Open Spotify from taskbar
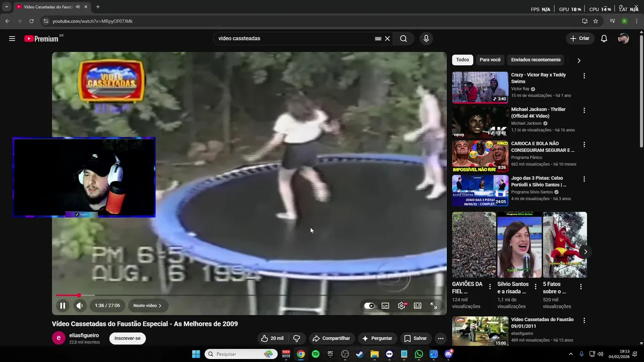This screenshot has height=362, width=644. tap(315, 354)
